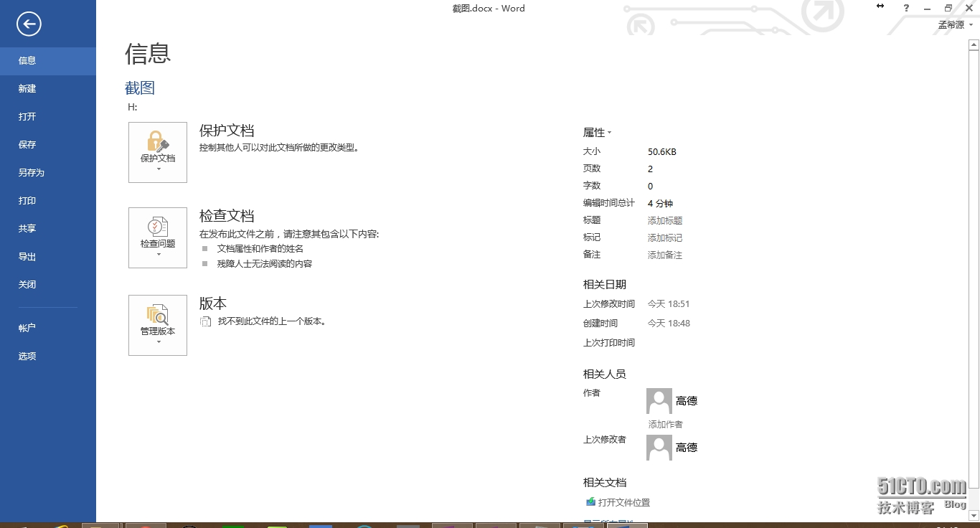Click the Open File Location folder icon
The image size is (980, 528).
click(590, 502)
